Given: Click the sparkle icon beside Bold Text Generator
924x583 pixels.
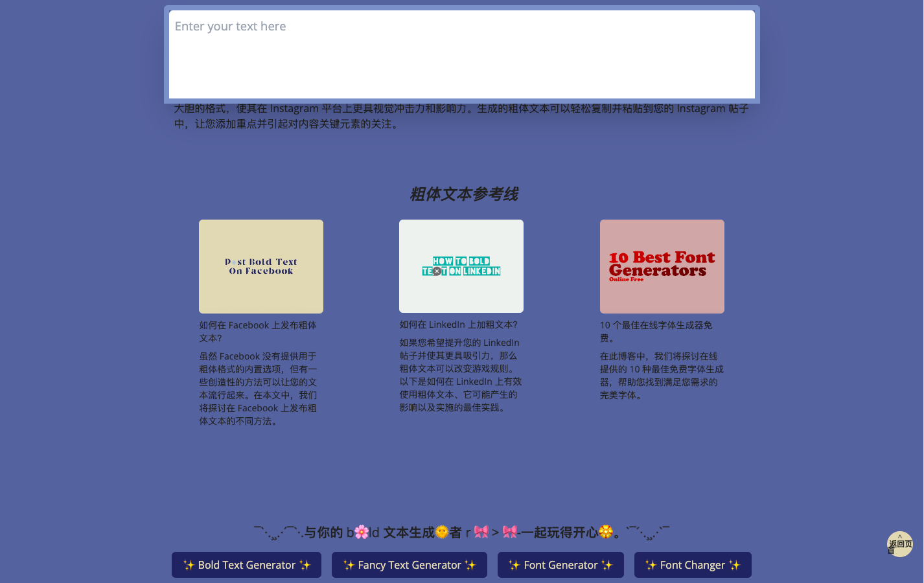Looking at the screenshot, I should pos(189,565).
